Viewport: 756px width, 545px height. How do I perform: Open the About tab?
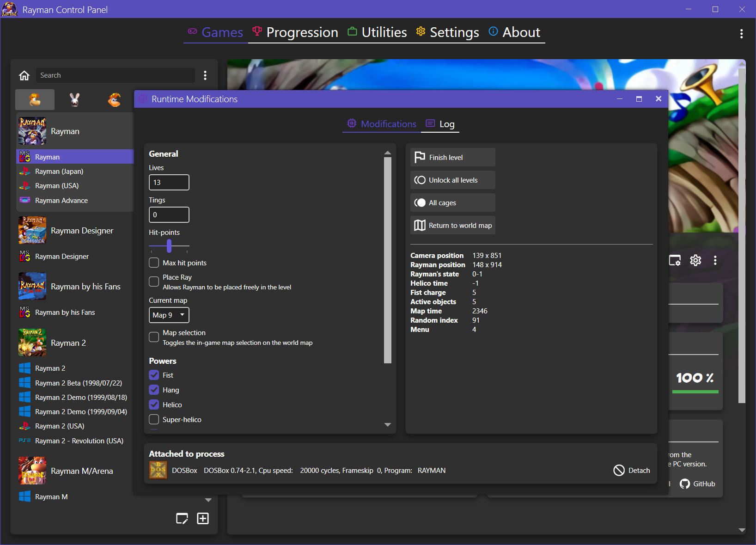(x=514, y=32)
